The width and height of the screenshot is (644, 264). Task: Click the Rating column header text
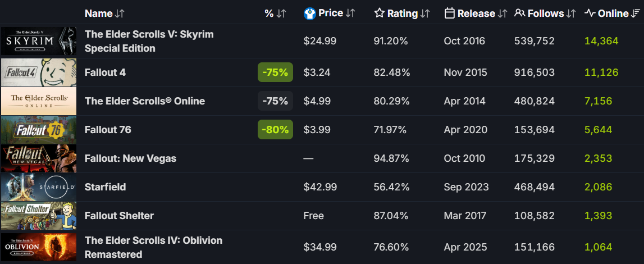point(403,13)
